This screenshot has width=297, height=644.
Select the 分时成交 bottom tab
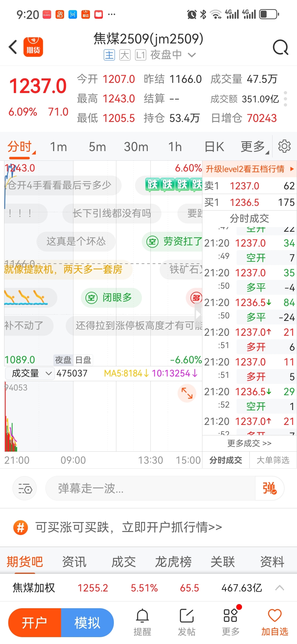click(226, 460)
